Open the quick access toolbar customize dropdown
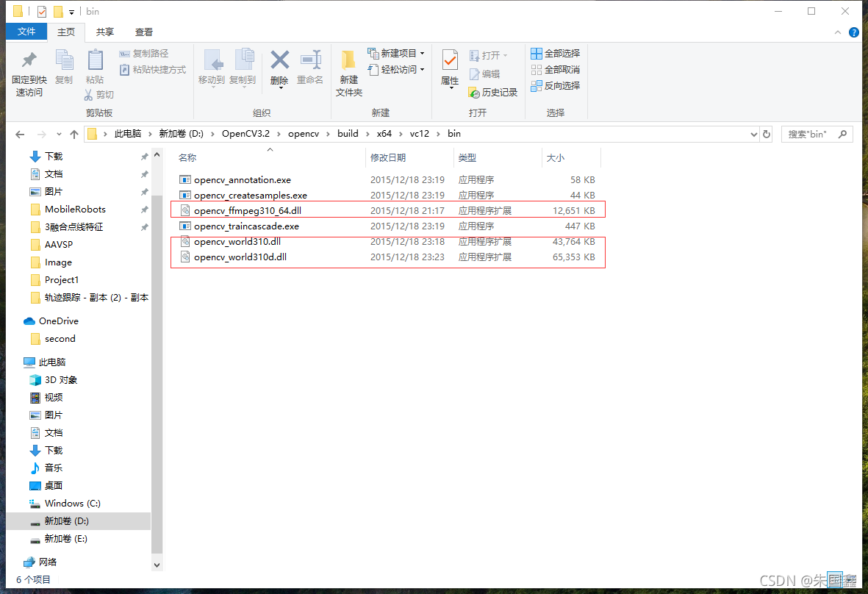This screenshot has height=594, width=868. coord(71,12)
